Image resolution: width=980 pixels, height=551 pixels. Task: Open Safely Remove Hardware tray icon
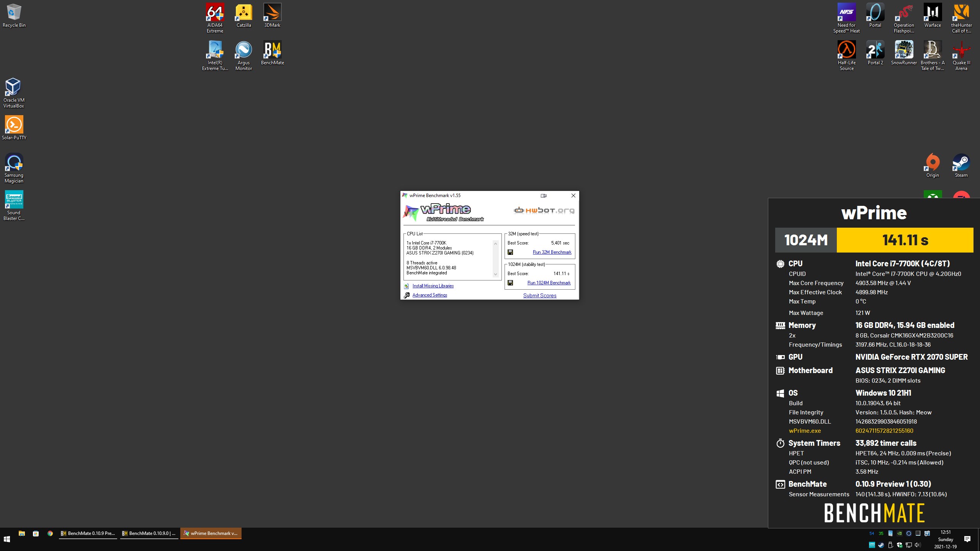click(890, 545)
